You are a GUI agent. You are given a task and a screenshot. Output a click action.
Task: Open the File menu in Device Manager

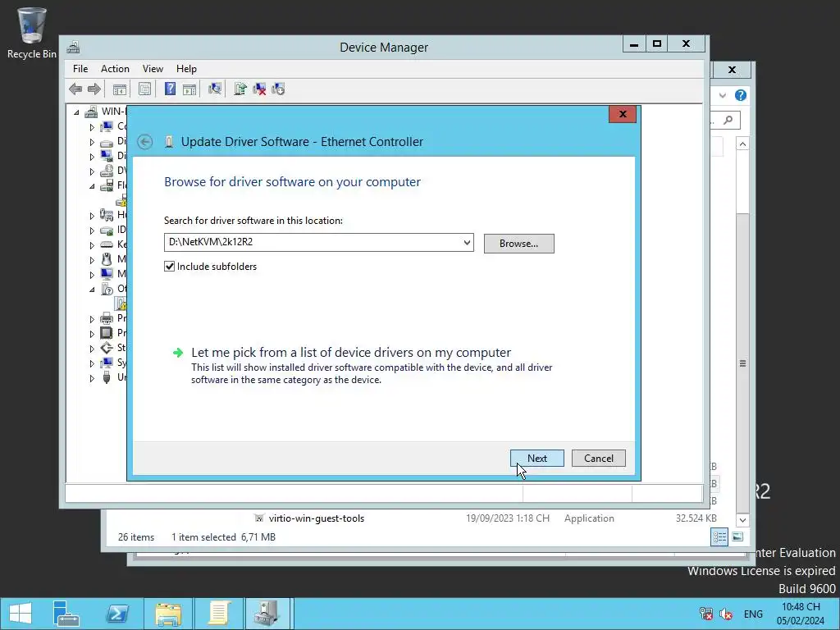click(80, 69)
